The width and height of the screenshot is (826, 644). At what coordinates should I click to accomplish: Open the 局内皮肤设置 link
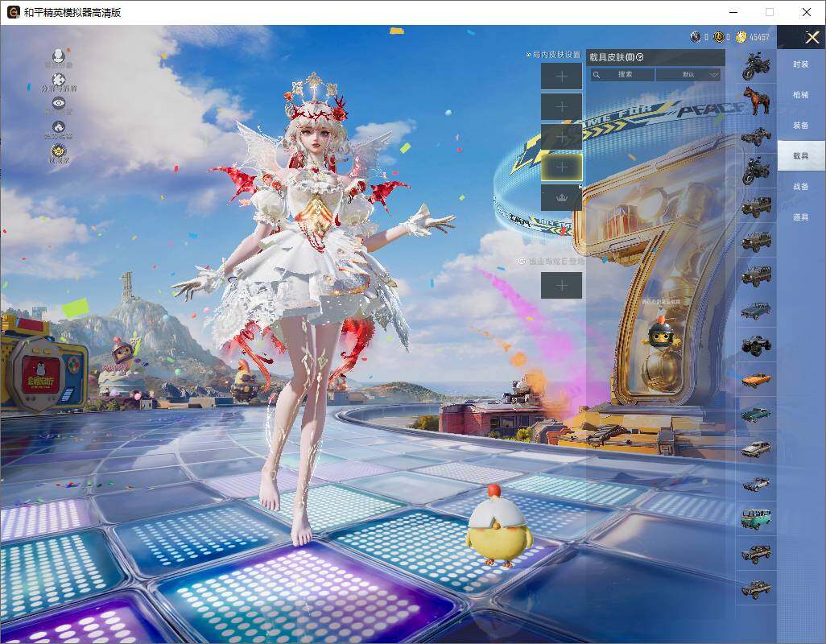[x=554, y=55]
